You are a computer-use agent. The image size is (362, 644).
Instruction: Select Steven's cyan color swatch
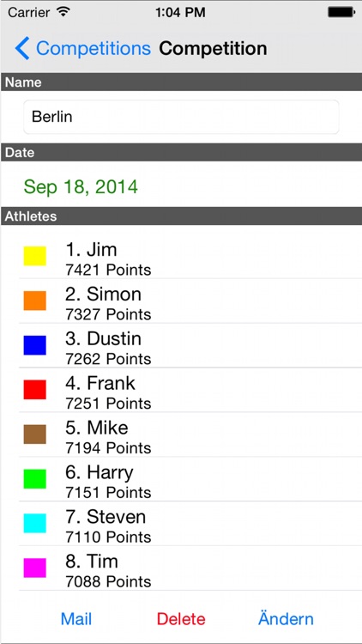coord(35,523)
